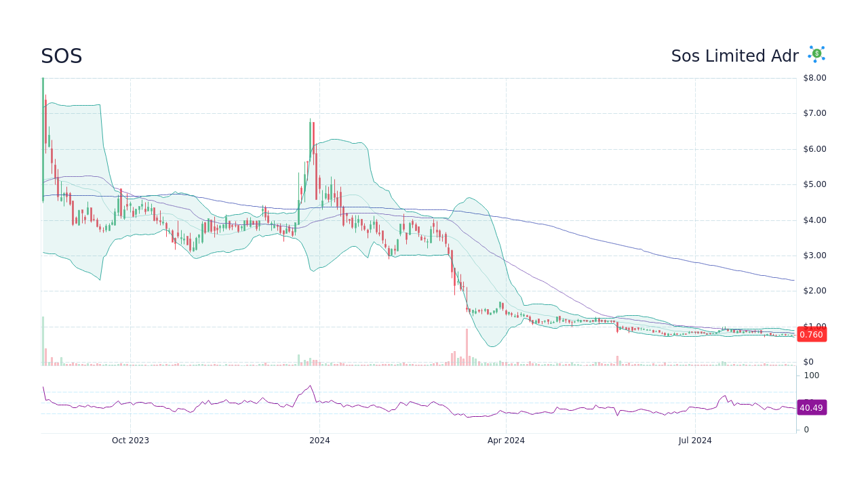This screenshot has height=488, width=868.
Task: Click the 100 RSI axis label
Action: coord(812,375)
